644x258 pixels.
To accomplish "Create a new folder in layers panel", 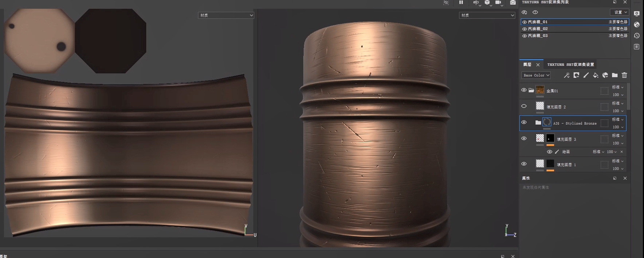I will (x=615, y=75).
